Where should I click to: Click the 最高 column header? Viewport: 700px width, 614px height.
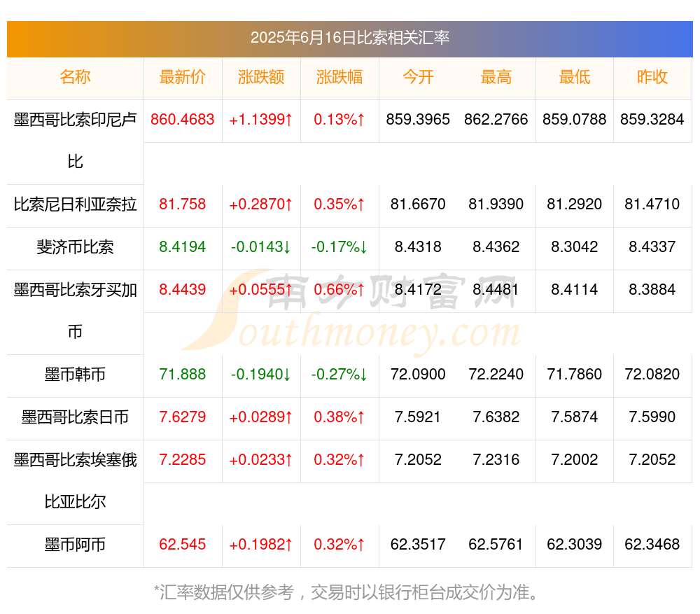496,77
